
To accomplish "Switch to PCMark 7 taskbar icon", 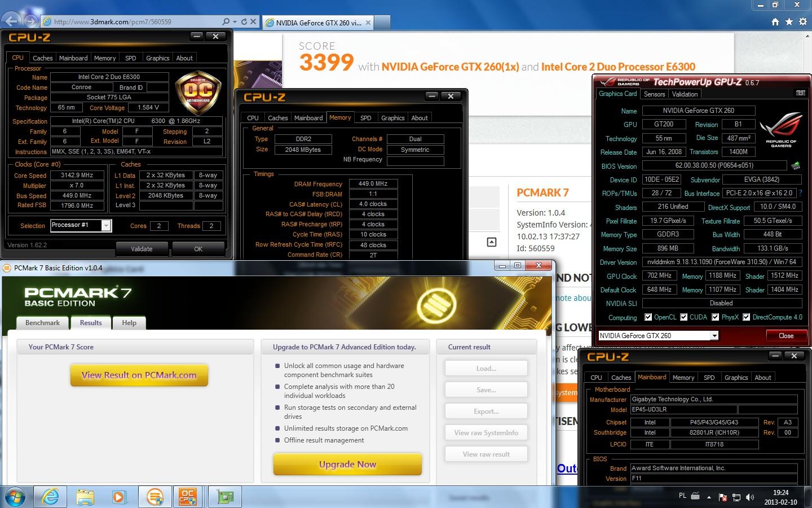I will point(155,497).
